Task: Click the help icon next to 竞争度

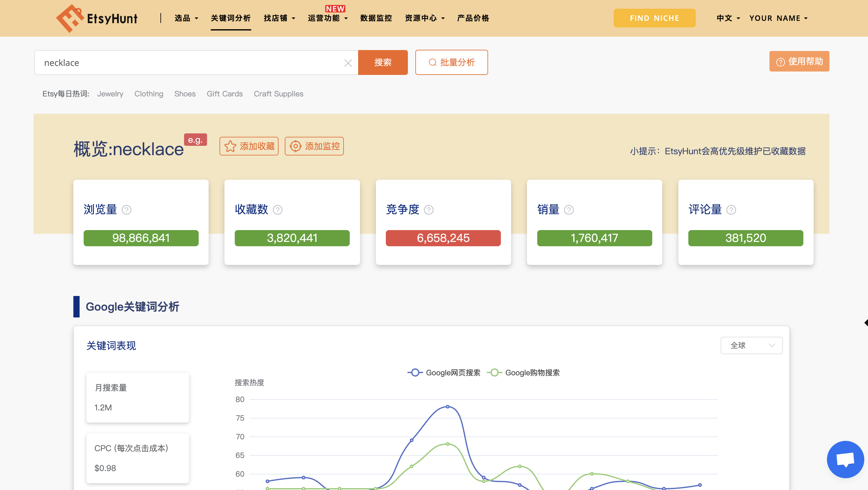Action: [429, 210]
